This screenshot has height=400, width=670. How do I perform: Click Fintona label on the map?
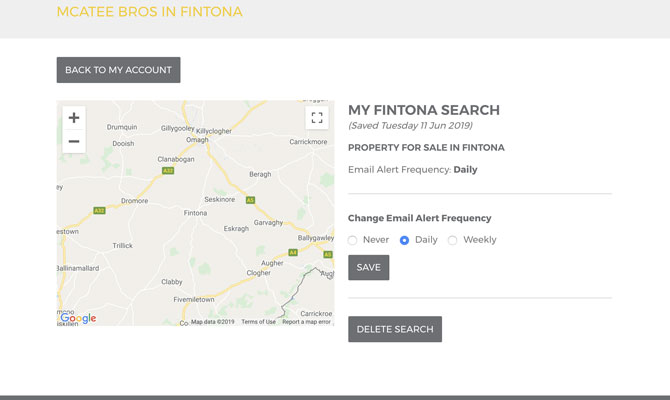pyautogui.click(x=196, y=213)
